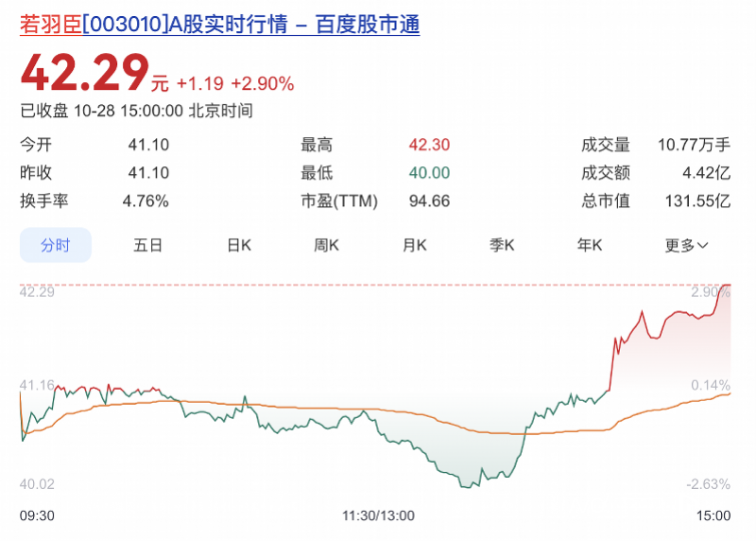Click the 09:30 time axis label
The height and width of the screenshot is (541, 756).
tap(37, 515)
